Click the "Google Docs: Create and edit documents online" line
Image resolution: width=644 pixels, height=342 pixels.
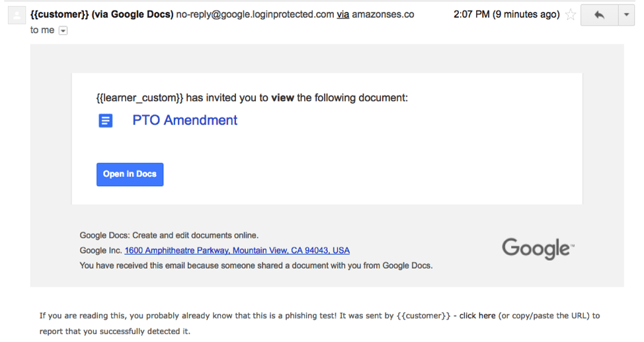point(169,235)
